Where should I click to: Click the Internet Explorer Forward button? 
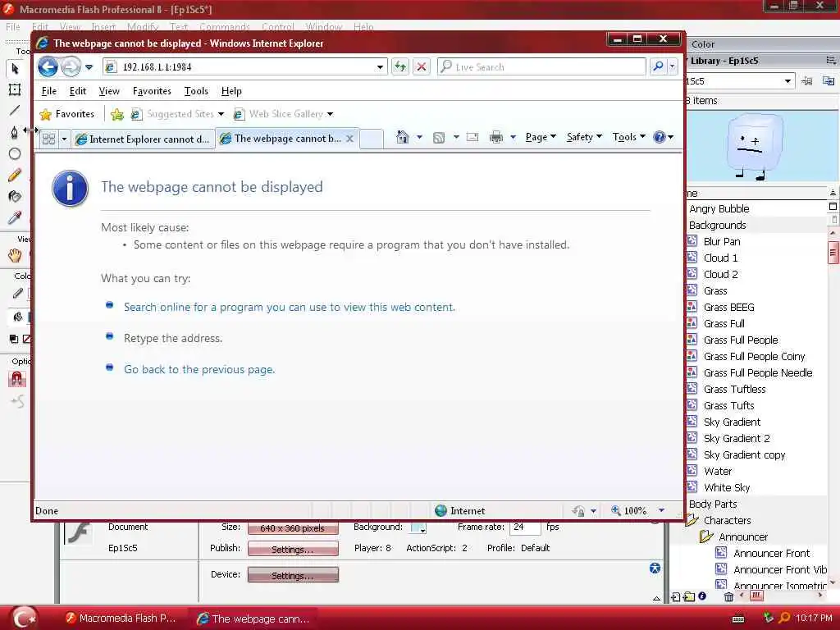pos(71,67)
